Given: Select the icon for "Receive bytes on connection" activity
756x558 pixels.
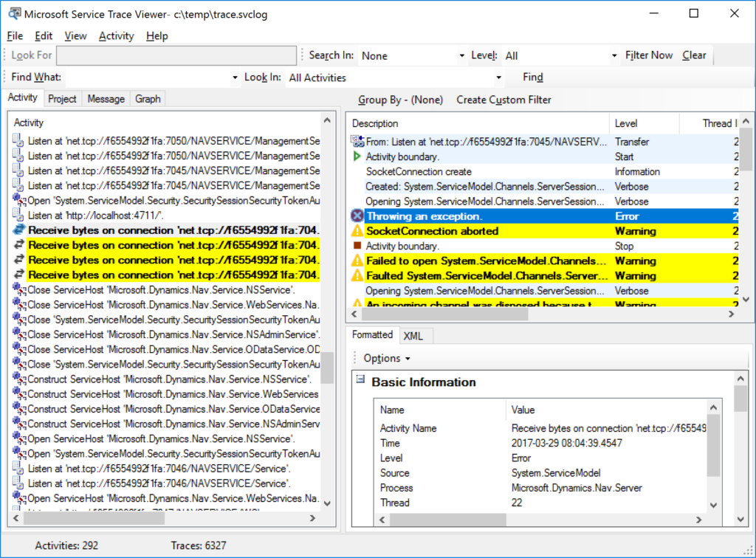Looking at the screenshot, I should (x=18, y=230).
